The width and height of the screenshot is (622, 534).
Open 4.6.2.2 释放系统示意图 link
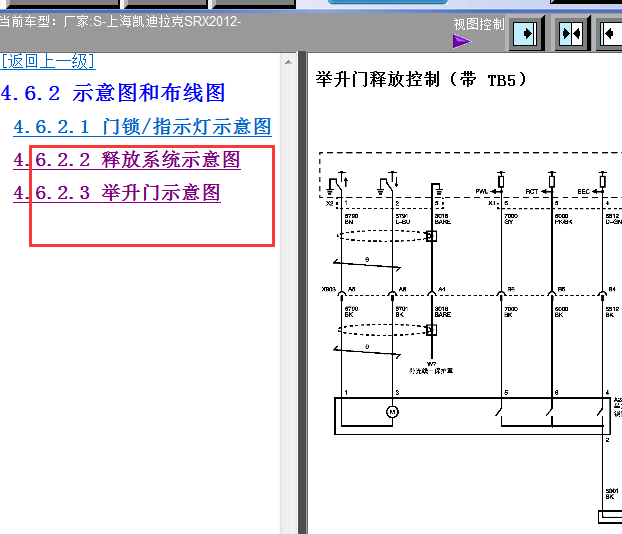127,160
